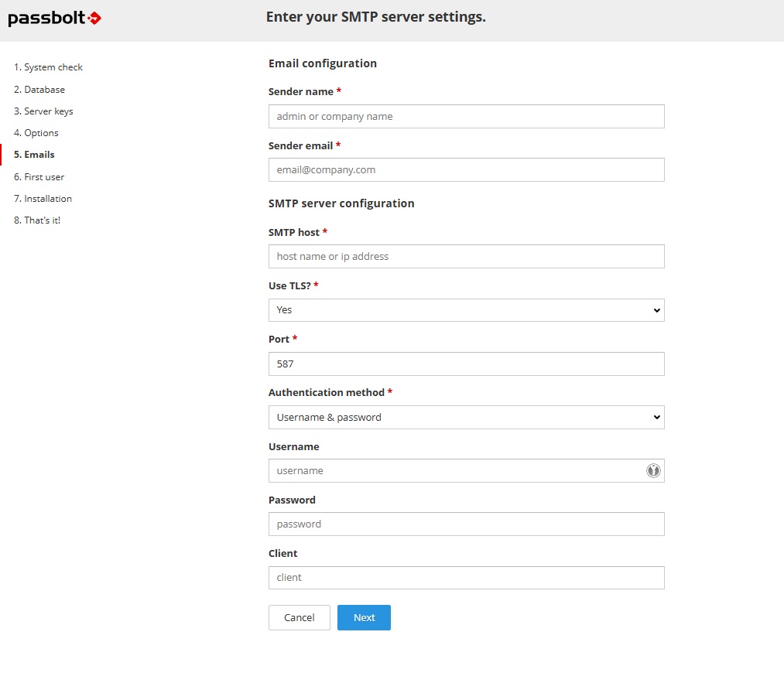Open the Installation step

[x=42, y=198]
